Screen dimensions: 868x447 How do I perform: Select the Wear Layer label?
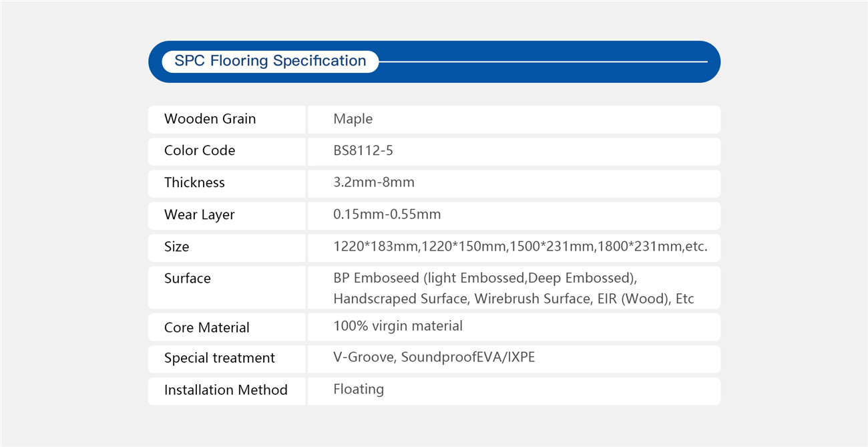tap(200, 215)
